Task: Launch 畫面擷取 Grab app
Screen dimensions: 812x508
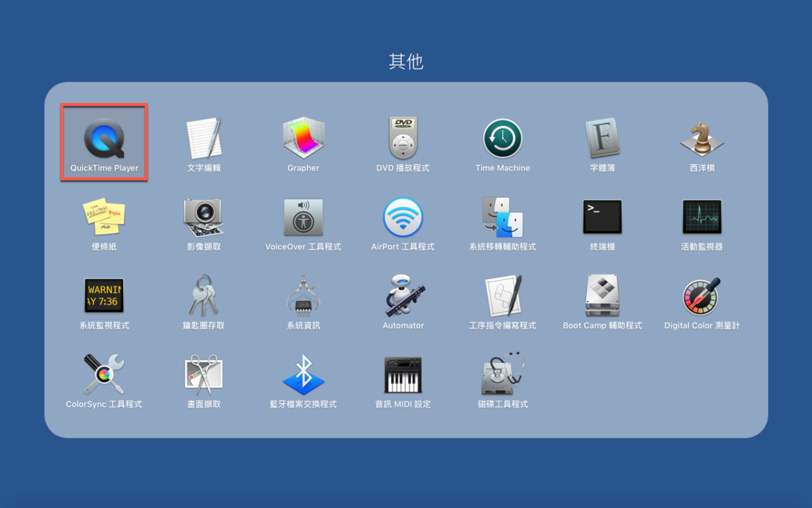Action: coord(204,374)
